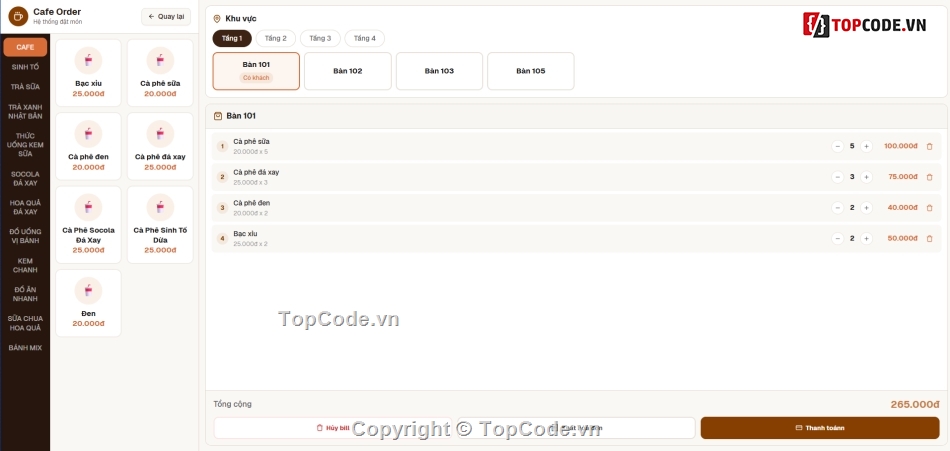Viewport: 950px width, 451px height.
Task: Increase Cà phê đá xay quantity with plus
Action: click(866, 177)
